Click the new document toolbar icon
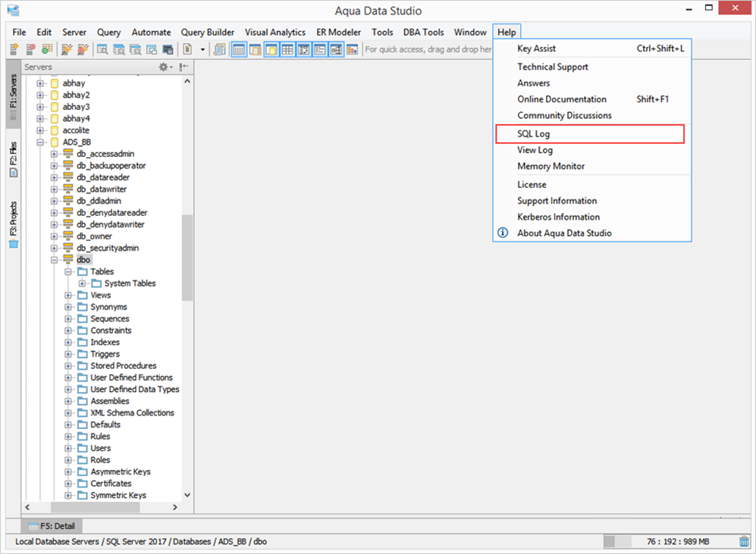This screenshot has width=756, height=554. pos(187,49)
